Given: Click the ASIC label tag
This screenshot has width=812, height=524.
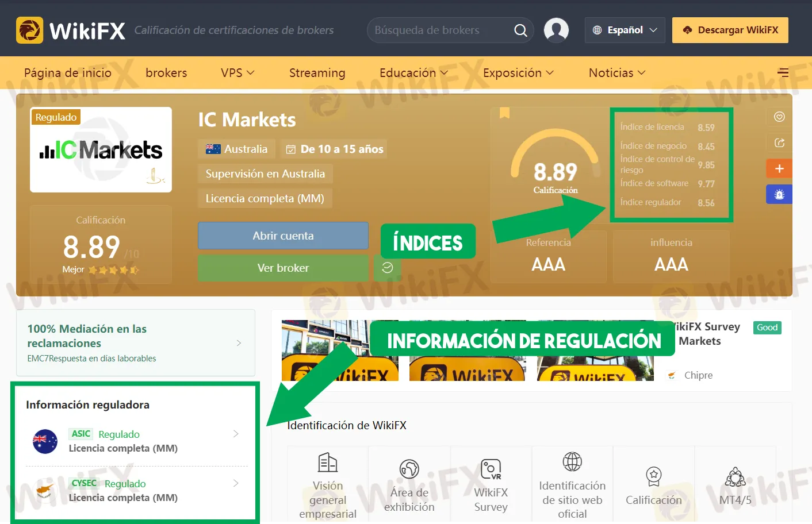Looking at the screenshot, I should pyautogui.click(x=81, y=434).
